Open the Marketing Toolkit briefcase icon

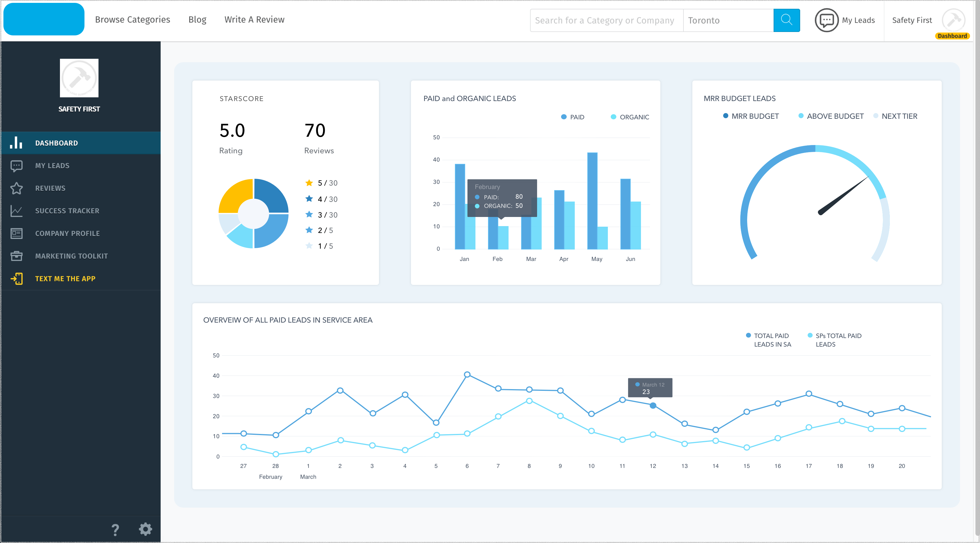coord(17,256)
